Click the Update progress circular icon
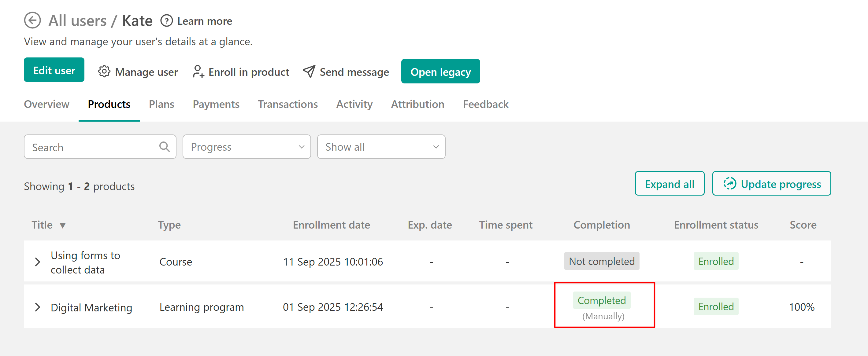 click(729, 184)
